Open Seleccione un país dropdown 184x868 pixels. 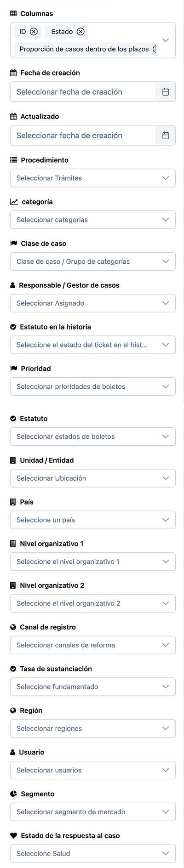pos(93,520)
